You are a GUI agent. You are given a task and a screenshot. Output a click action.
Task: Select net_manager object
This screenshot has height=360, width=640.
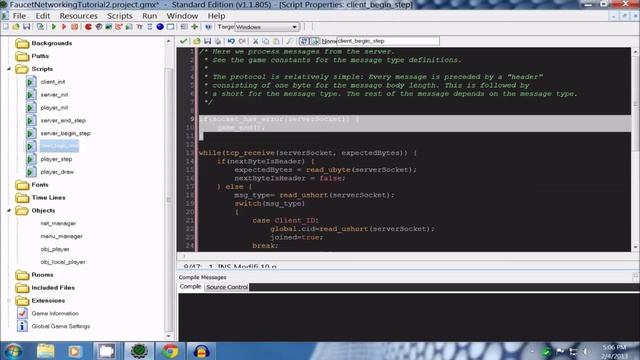pyautogui.click(x=58, y=224)
